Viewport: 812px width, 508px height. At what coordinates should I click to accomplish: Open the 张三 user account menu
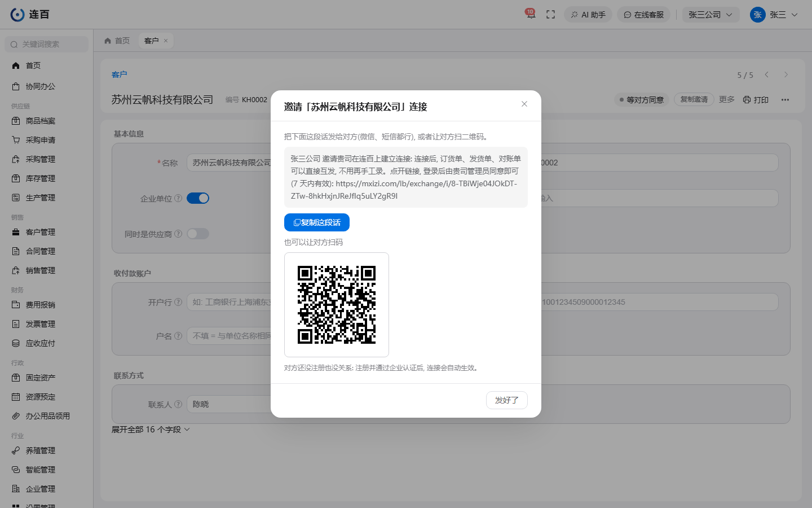click(x=774, y=15)
